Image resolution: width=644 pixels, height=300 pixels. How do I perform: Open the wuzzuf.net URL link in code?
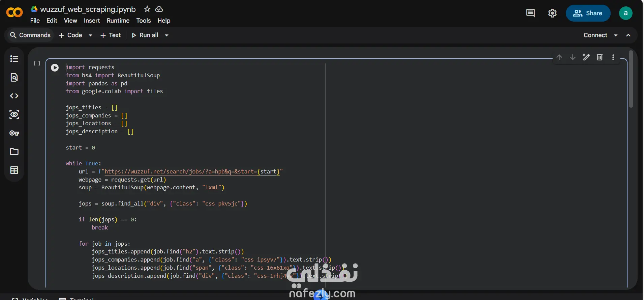click(192, 171)
